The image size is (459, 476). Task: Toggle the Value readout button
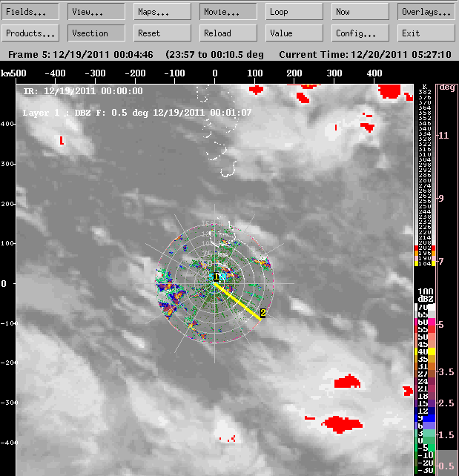pos(294,33)
